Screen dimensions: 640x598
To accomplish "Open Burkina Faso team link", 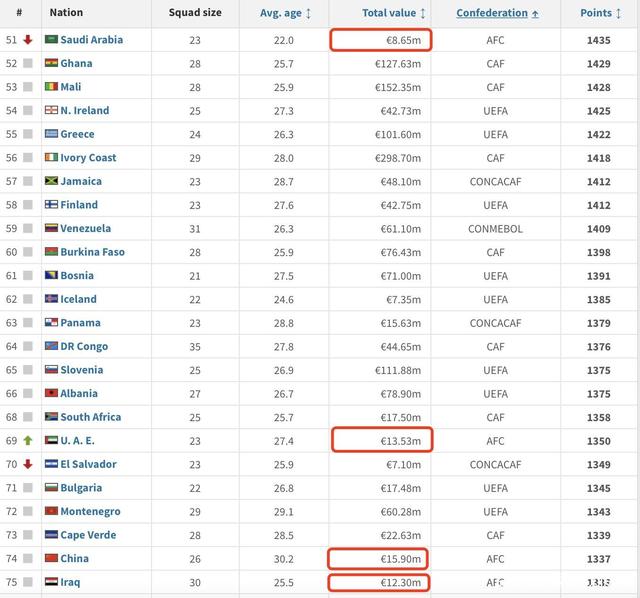I will (x=93, y=252).
